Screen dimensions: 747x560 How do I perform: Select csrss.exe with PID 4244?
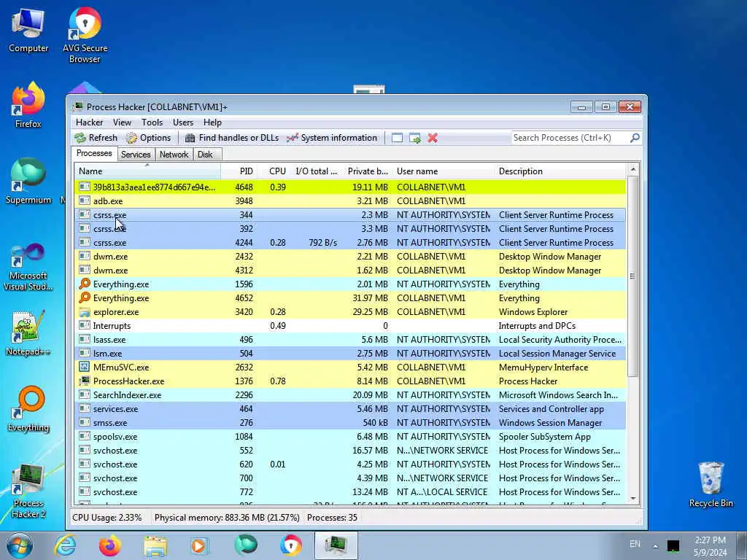350,242
